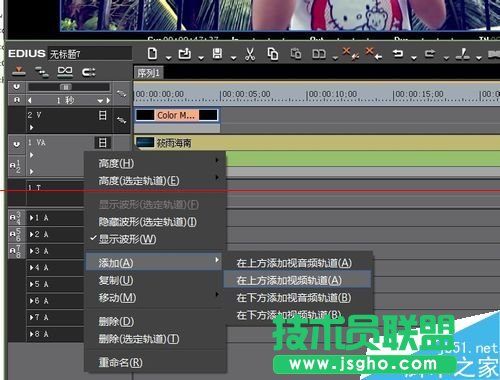The height and width of the screenshot is (380, 500).
Task: Open dropdown arrow next to Redo
Action: (446, 58)
